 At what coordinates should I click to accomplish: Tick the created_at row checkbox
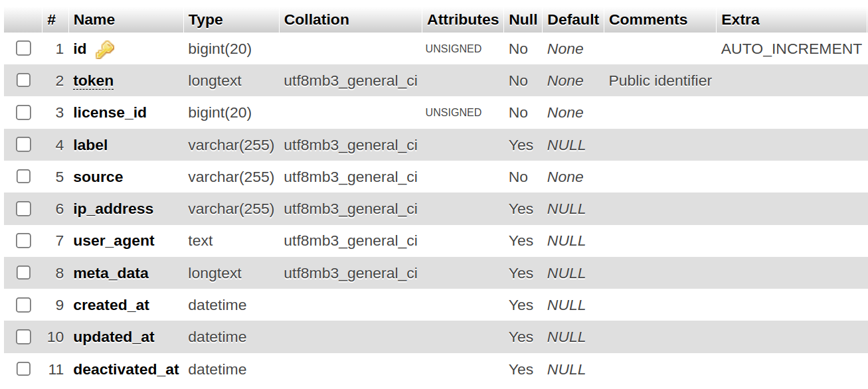tap(24, 305)
